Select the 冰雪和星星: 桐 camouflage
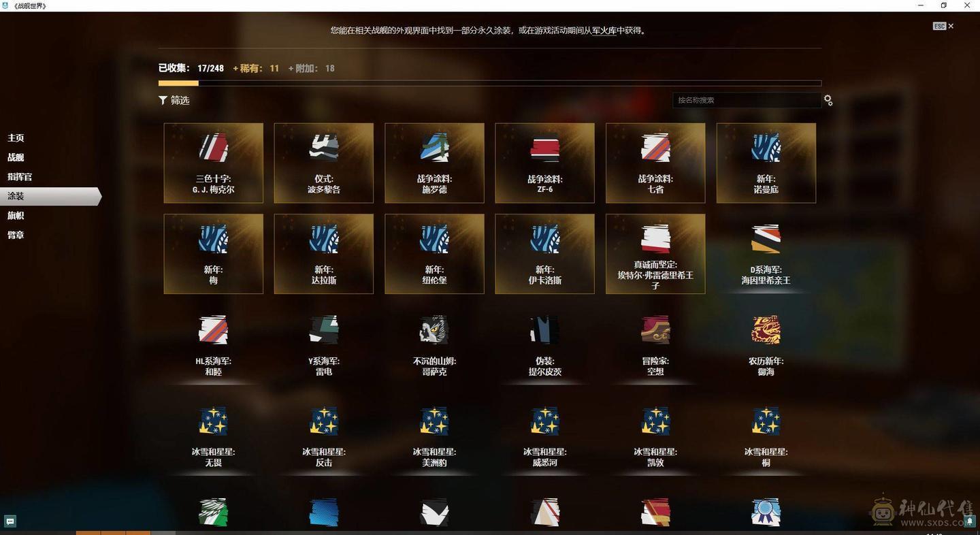The image size is (980, 535). pos(766,436)
